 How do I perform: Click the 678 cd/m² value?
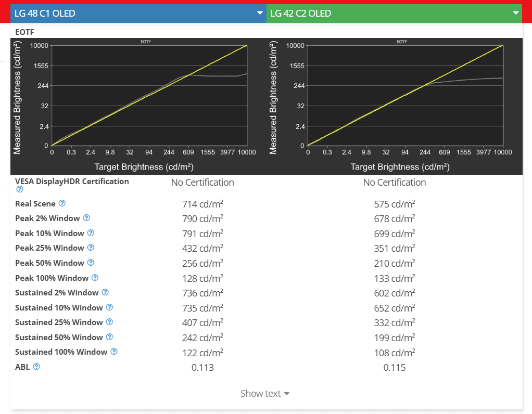(395, 218)
